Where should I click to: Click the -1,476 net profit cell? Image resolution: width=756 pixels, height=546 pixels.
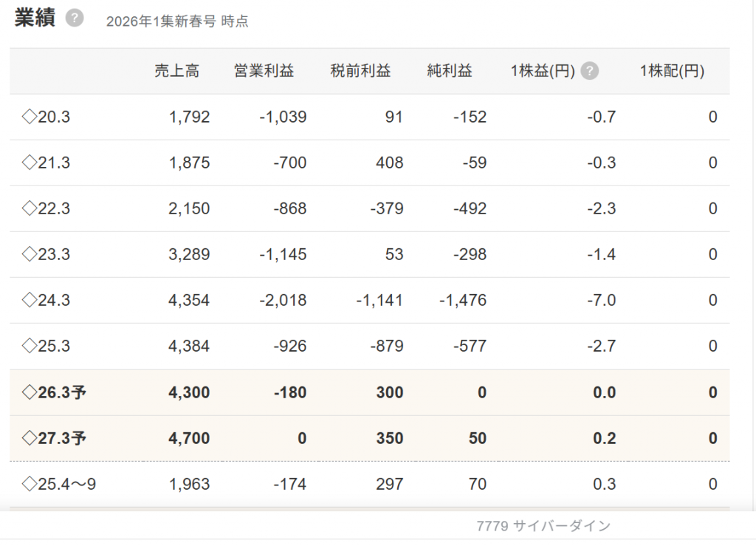coord(463,300)
